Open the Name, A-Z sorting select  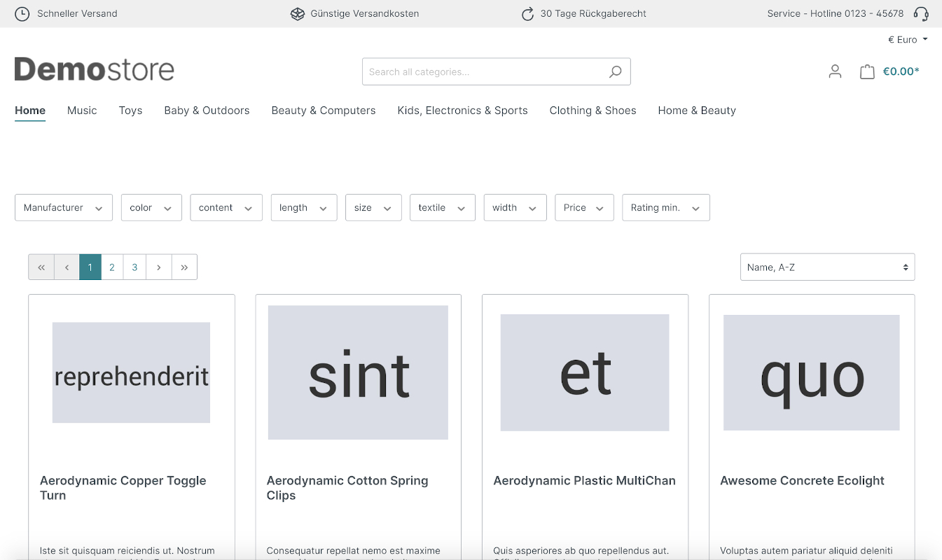[827, 267]
